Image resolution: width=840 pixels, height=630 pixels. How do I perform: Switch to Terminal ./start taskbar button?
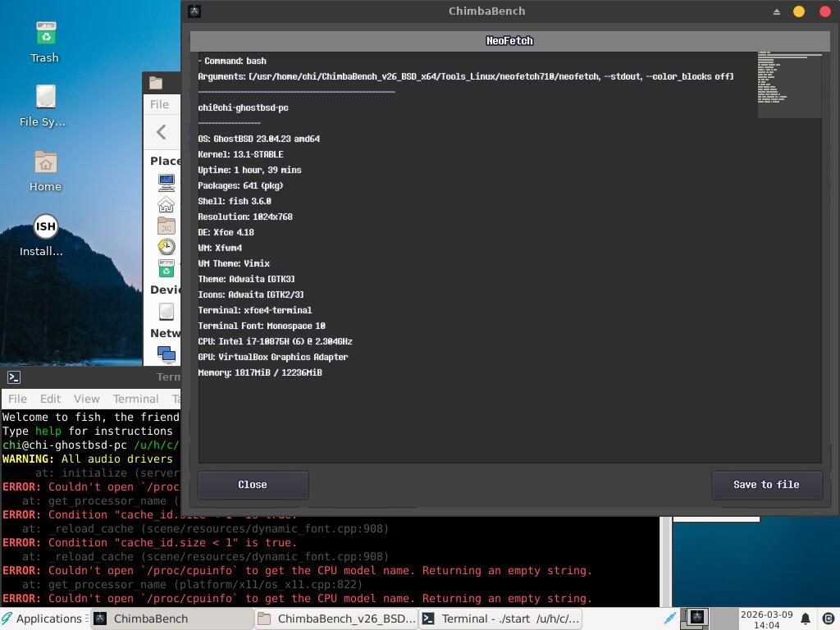500,619
